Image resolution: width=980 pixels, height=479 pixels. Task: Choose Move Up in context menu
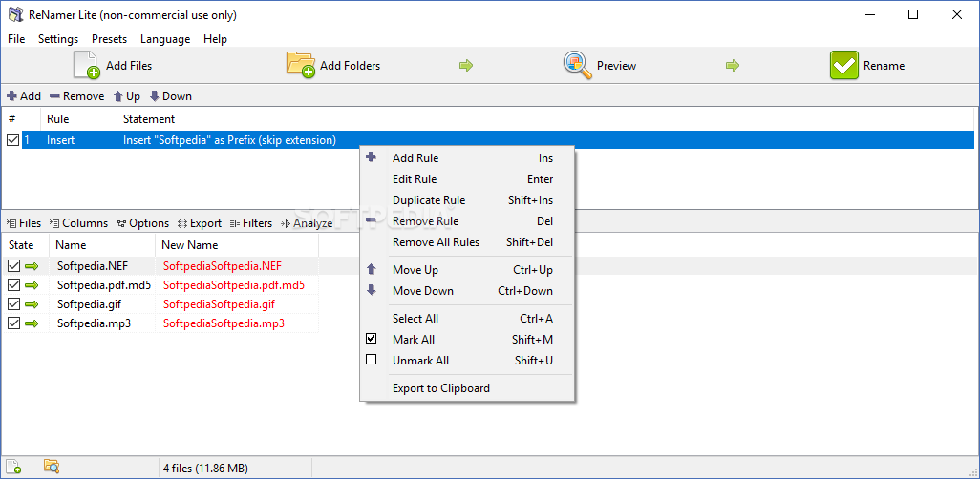tap(467, 270)
